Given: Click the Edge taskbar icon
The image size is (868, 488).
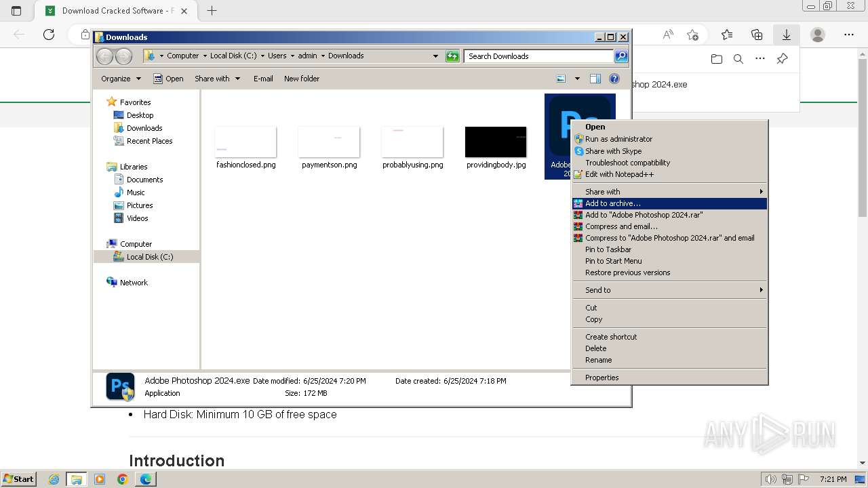Looking at the screenshot, I should (x=146, y=479).
